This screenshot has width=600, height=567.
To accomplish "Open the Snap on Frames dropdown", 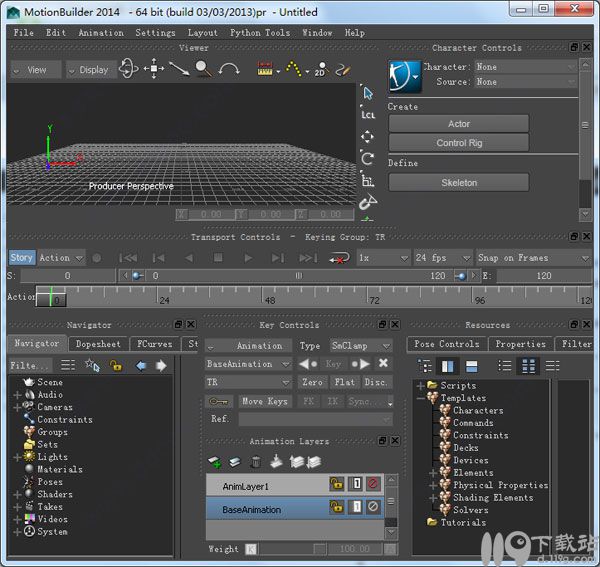I will pos(533,258).
